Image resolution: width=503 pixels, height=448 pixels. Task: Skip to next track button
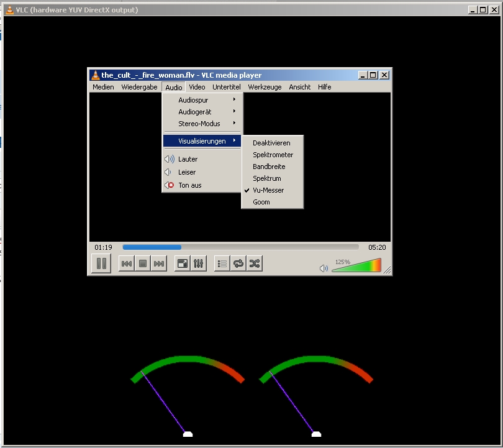point(159,263)
